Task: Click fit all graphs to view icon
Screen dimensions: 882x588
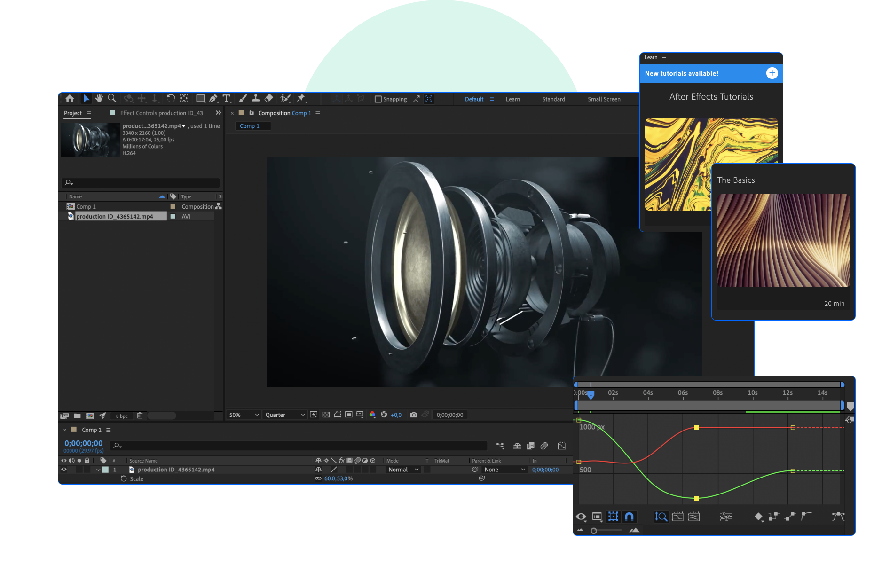Action: coord(693,517)
